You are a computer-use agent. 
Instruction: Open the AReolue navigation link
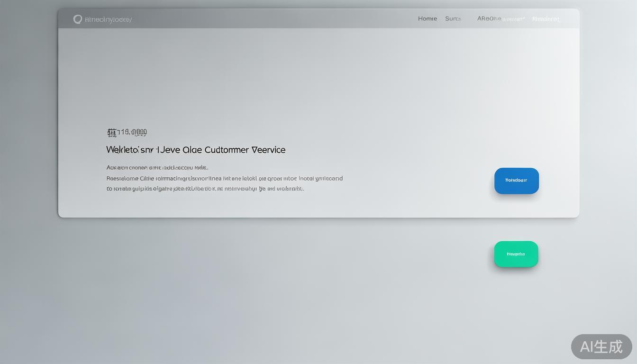489,18
